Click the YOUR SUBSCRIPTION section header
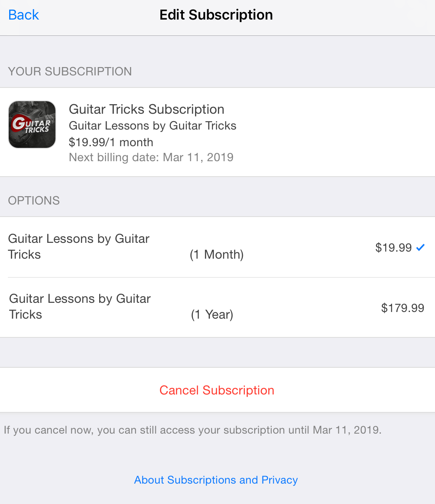Screen dimensions: 435x504 [x=70, y=72]
